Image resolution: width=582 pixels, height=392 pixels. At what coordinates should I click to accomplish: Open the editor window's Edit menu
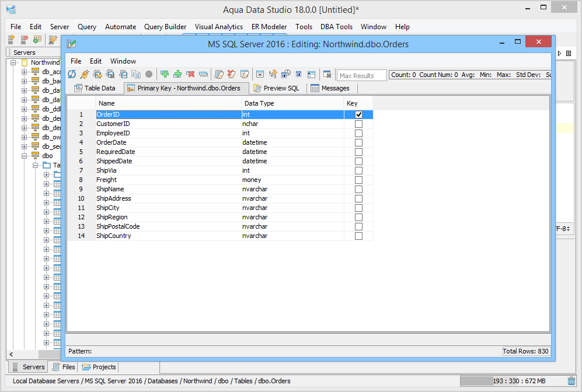95,61
